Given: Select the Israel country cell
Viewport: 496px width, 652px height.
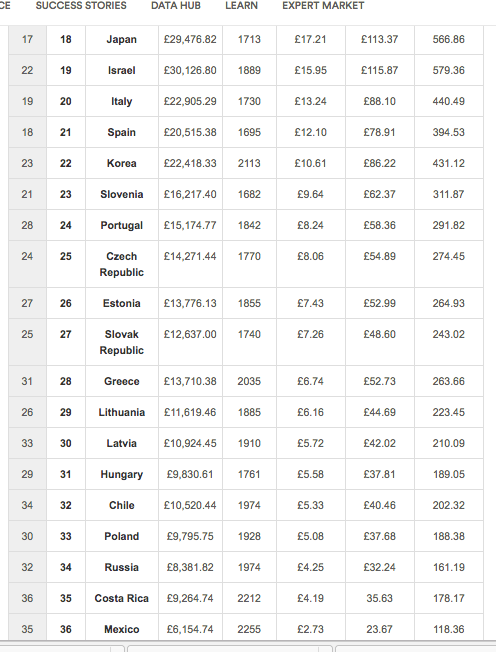Looking at the screenshot, I should (x=122, y=70).
